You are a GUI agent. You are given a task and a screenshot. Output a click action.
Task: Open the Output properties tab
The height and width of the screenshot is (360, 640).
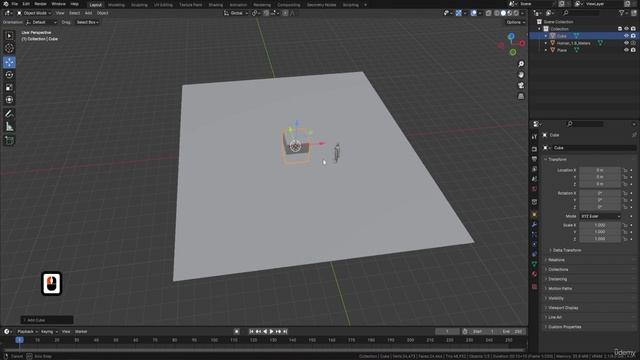tap(534, 159)
